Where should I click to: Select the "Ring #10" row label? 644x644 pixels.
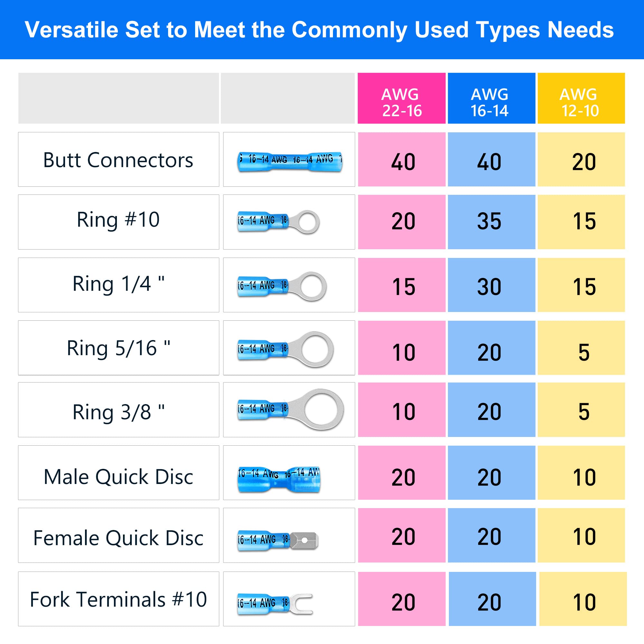118,220
